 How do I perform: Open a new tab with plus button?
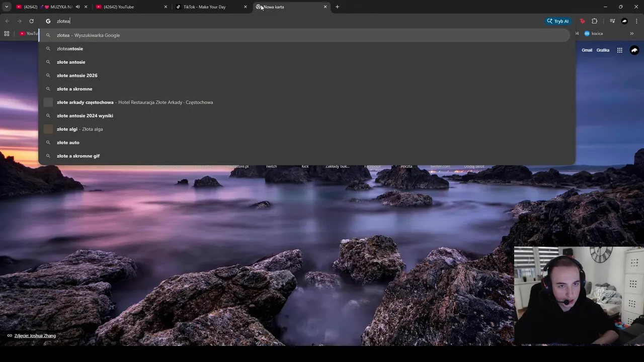pos(337,7)
